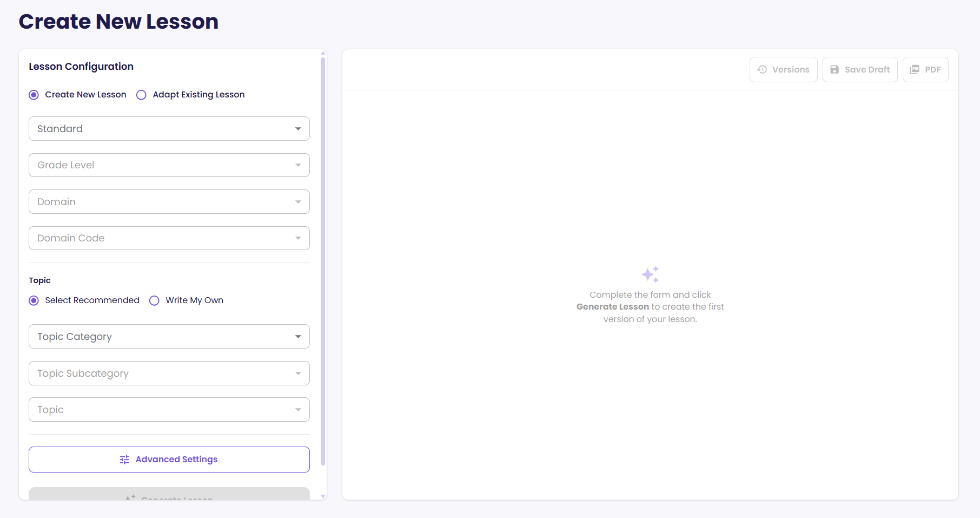Click the Save Draft button label
The width and height of the screenshot is (980, 518).
pyautogui.click(x=867, y=69)
